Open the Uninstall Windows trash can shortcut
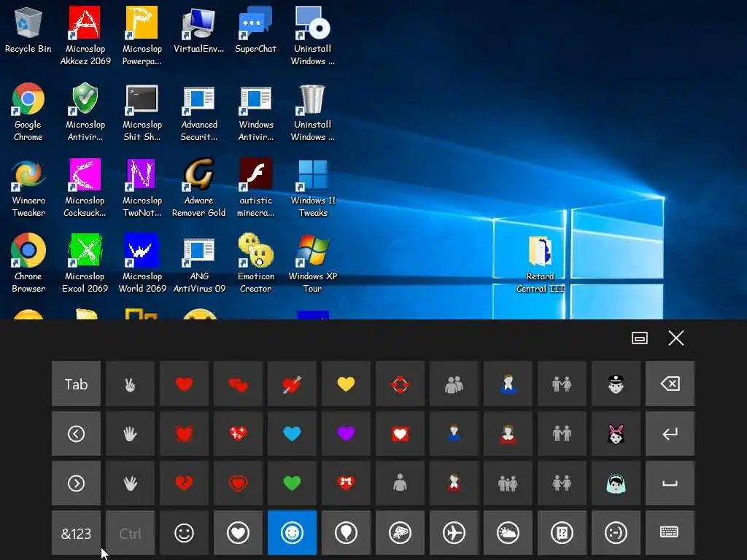The width and height of the screenshot is (747, 560). [312, 112]
